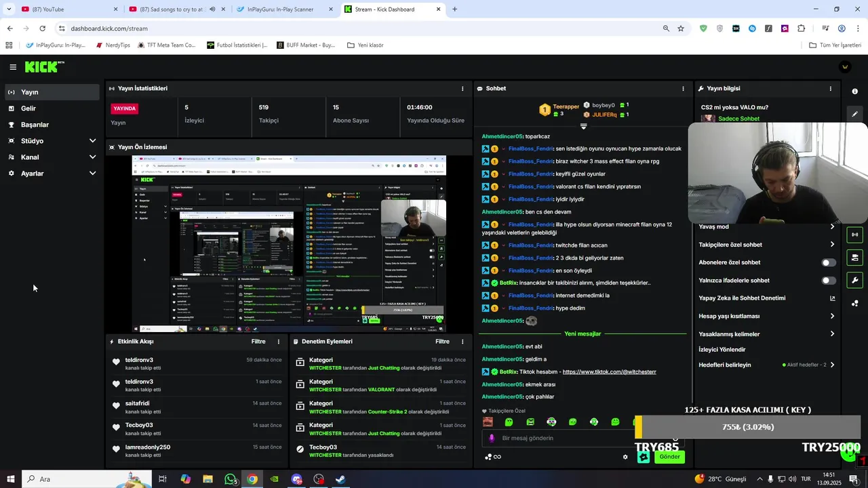The height and width of the screenshot is (488, 868).
Task: Click the broadcast signal icon in right toolbar
Action: coord(854,235)
